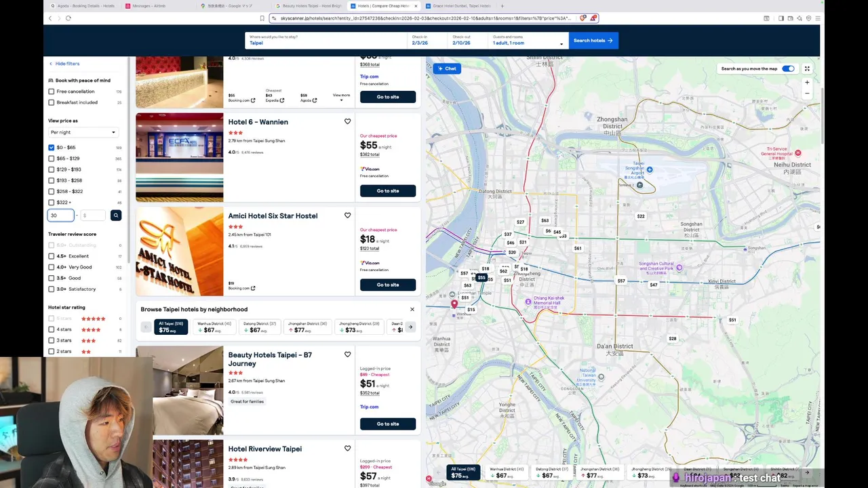The height and width of the screenshot is (488, 868).
Task: Open Guests and rooms dropdown
Action: tap(528, 40)
